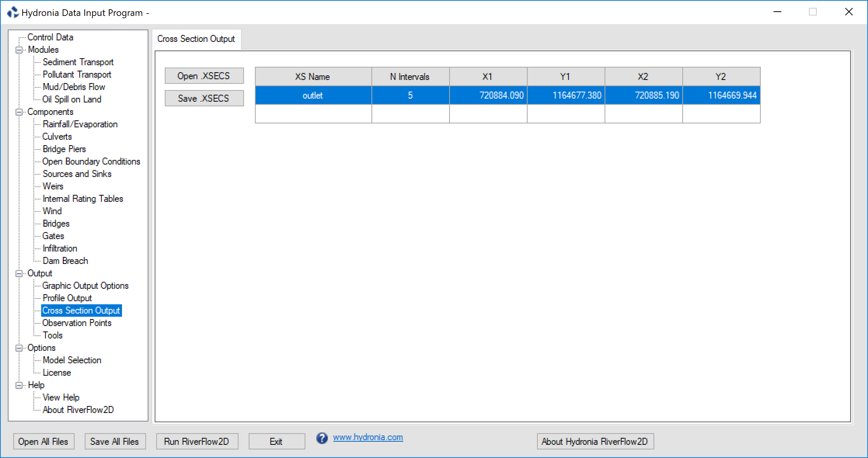
Task: Click Open All Files button
Action: pyautogui.click(x=44, y=442)
